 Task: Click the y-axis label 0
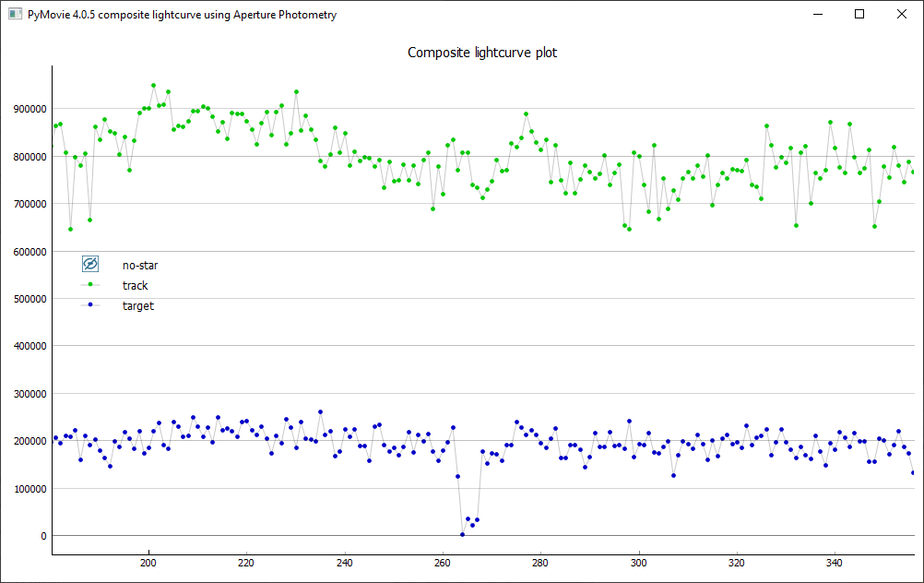coord(41,536)
